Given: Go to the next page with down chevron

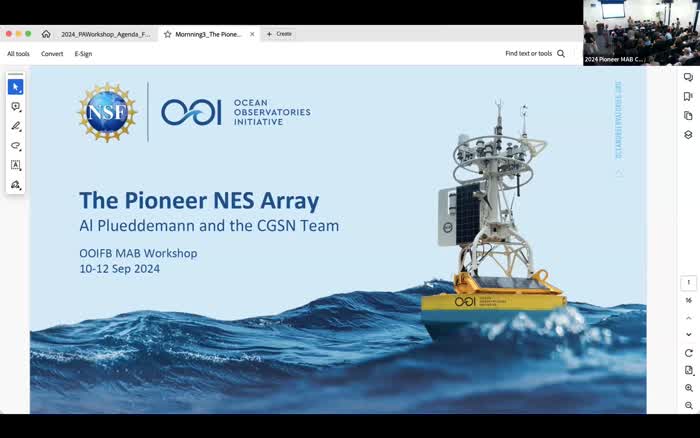Looking at the screenshot, I should (688, 334).
